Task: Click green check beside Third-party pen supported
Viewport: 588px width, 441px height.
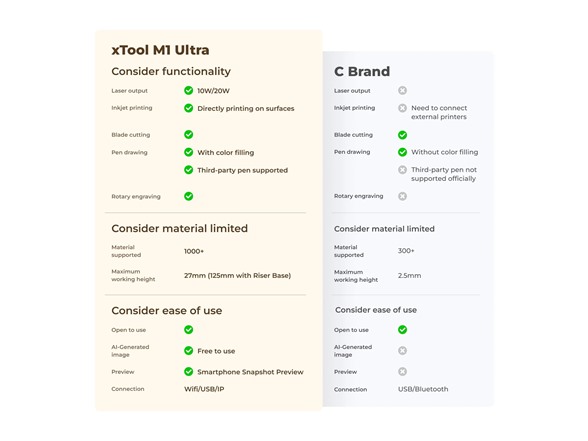Action: [189, 170]
